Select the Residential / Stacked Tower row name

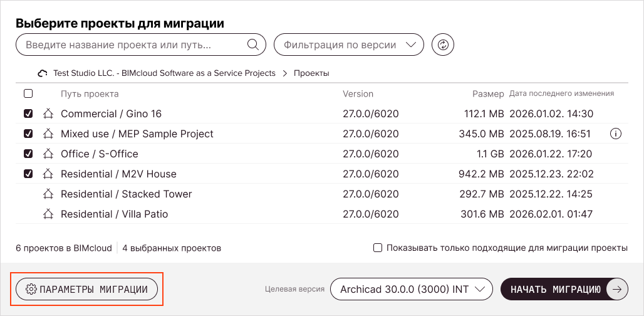pos(126,194)
